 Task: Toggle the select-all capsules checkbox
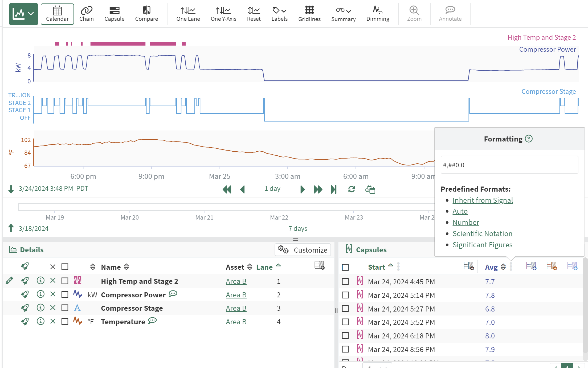click(345, 267)
